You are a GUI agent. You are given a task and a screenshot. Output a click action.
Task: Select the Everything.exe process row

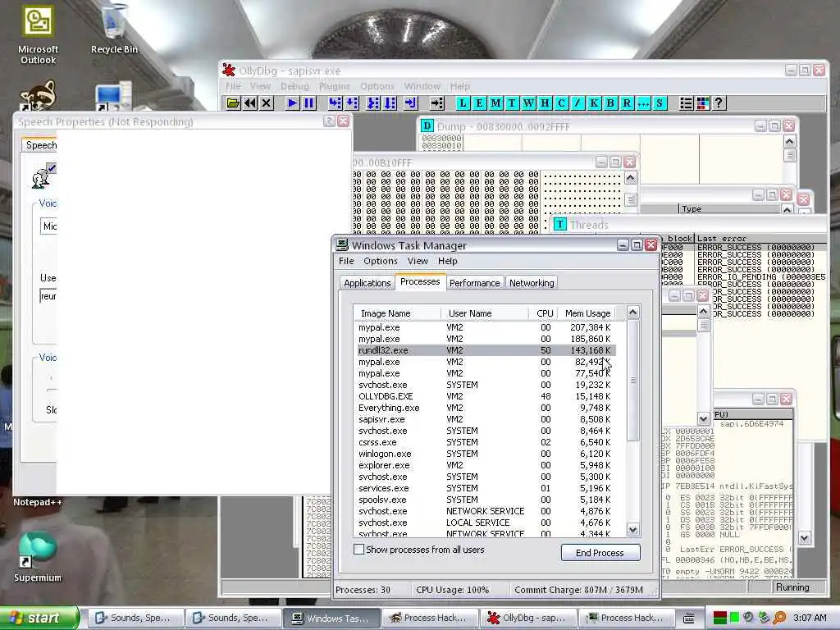[x=486, y=408]
